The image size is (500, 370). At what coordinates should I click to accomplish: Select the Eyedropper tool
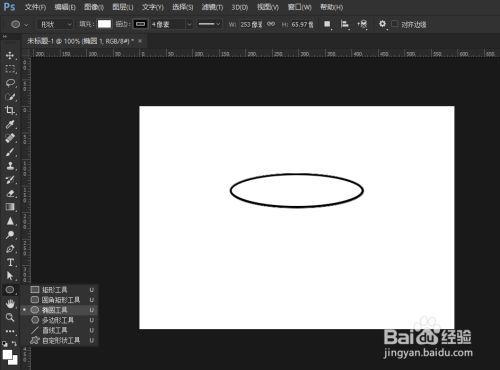coord(10,124)
